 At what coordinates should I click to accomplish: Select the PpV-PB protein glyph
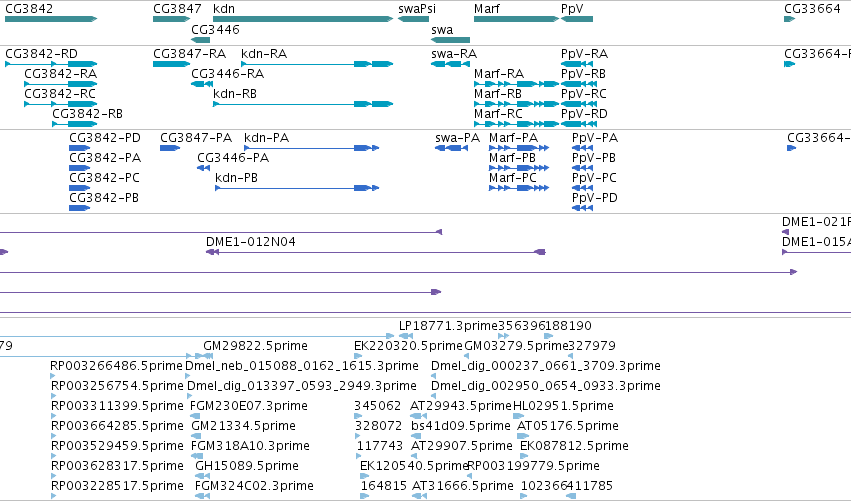coord(582,168)
